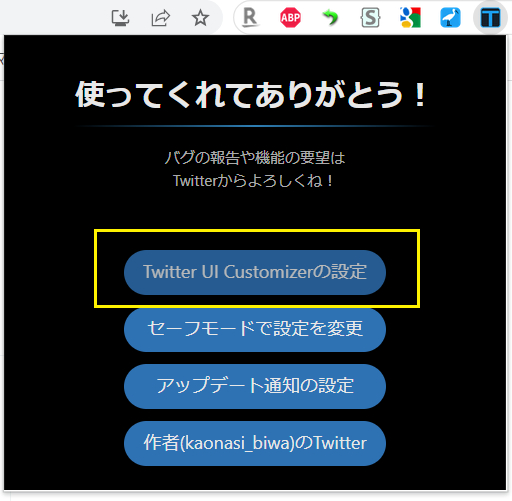
Task: Click the install/download page icon in the address bar
Action: [120, 18]
